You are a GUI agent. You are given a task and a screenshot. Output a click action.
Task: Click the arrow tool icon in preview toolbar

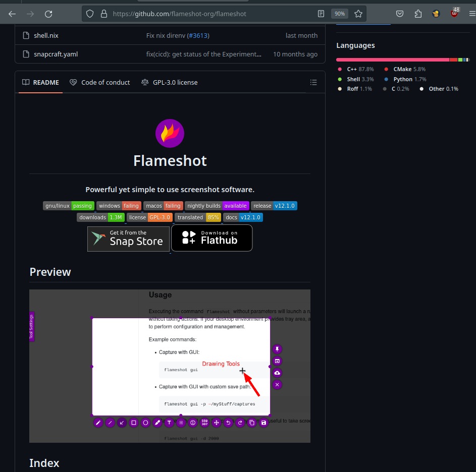(122, 423)
